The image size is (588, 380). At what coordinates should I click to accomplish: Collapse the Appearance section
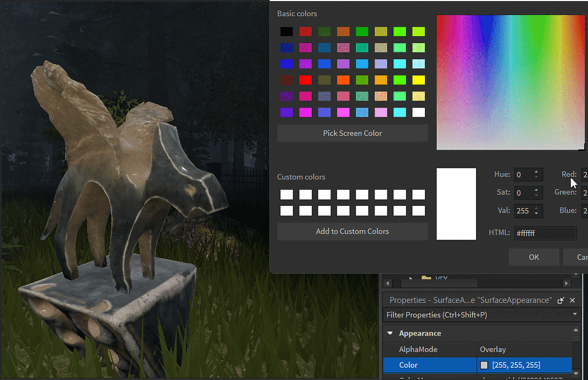(x=390, y=333)
